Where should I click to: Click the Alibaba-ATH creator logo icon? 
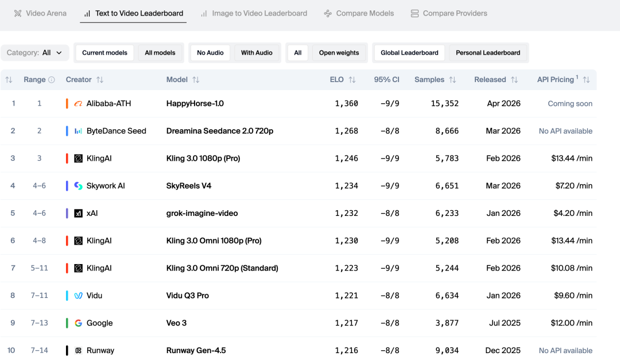tap(79, 104)
